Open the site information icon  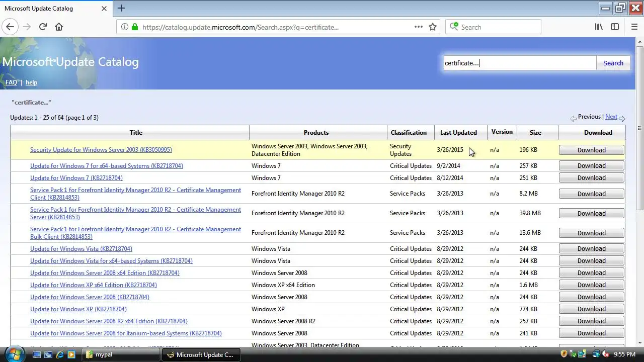pos(125,27)
